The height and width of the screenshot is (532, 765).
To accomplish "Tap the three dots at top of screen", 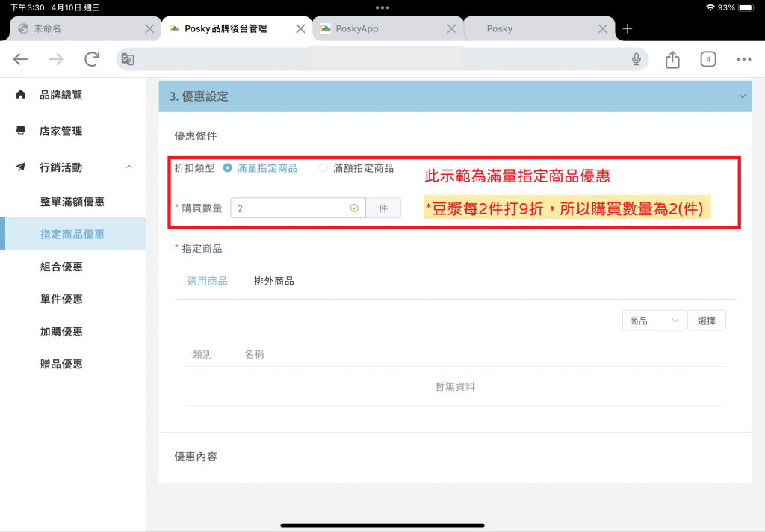I will [382, 7].
